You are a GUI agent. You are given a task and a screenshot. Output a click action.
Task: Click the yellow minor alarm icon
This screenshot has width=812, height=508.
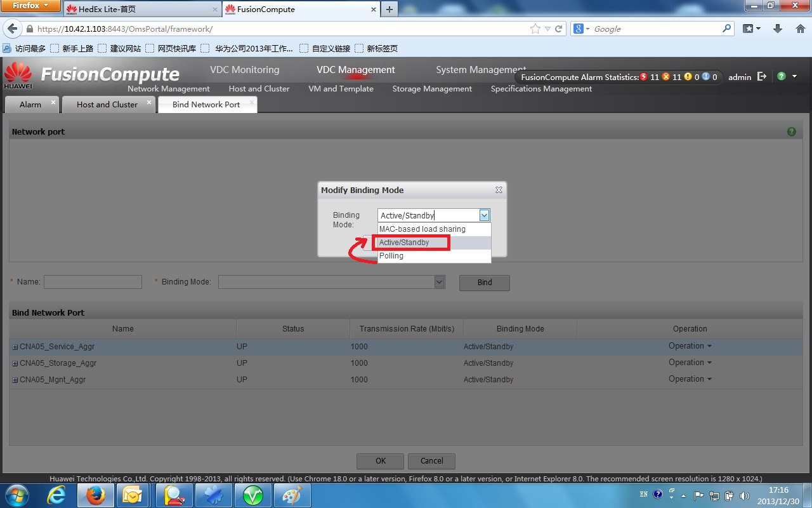pyautogui.click(x=688, y=77)
